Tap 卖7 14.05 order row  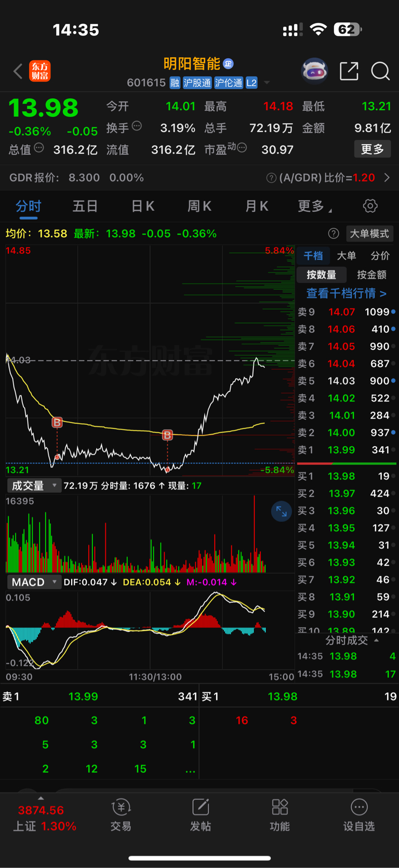347,346
